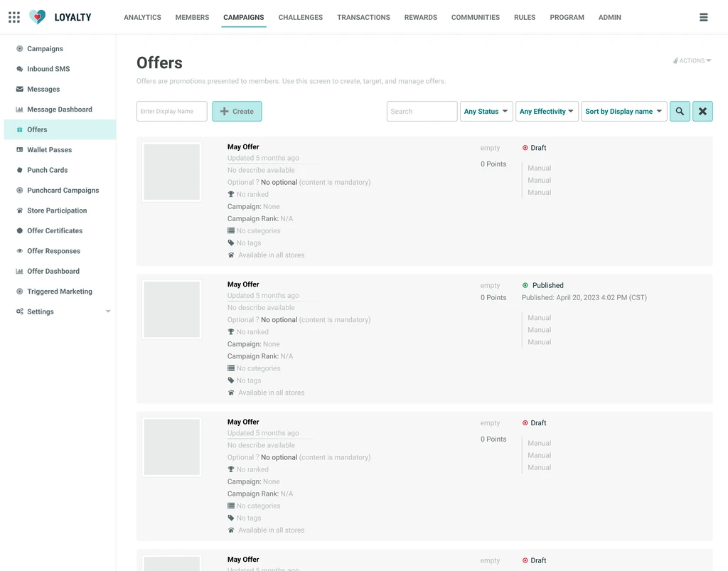Open the Challenges tab
The image size is (728, 571).
(301, 17)
